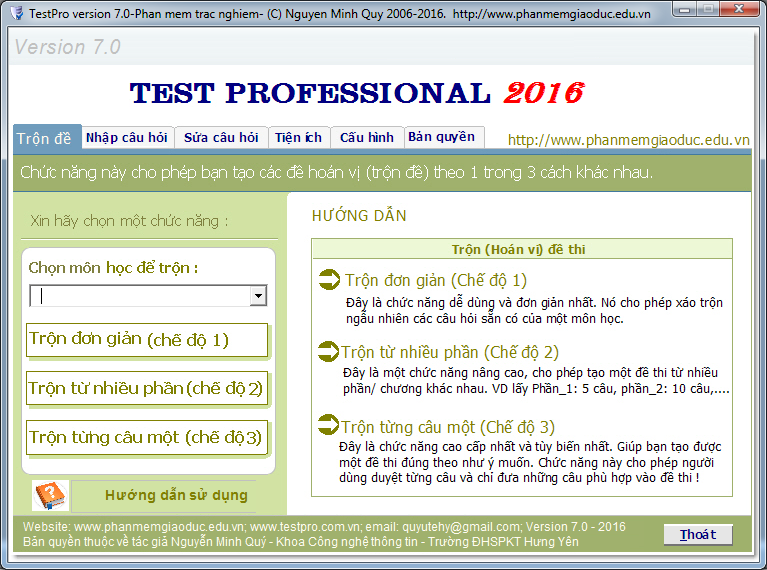Image resolution: width=767 pixels, height=570 pixels.
Task: Visit the phanmemgiaoduc.edu.vn green link
Action: (628, 140)
